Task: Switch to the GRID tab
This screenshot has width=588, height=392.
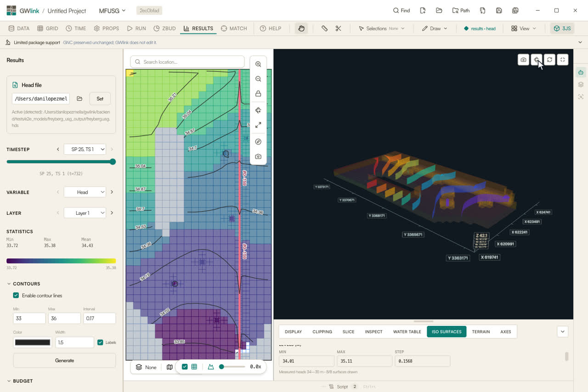Action: click(x=48, y=28)
